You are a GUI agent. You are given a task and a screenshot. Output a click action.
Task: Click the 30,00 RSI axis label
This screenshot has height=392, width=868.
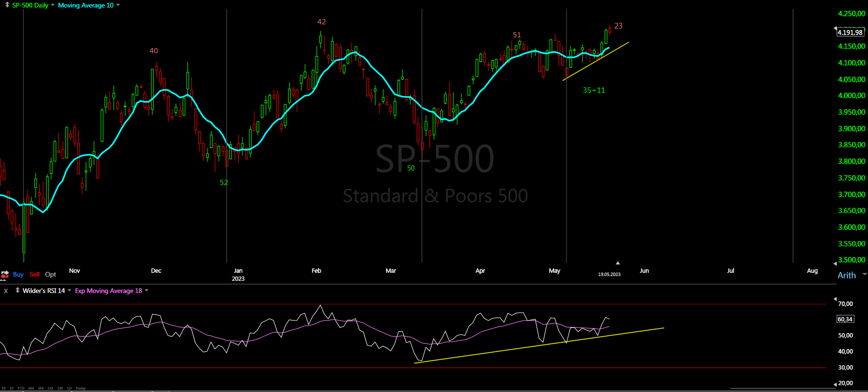tap(846, 367)
